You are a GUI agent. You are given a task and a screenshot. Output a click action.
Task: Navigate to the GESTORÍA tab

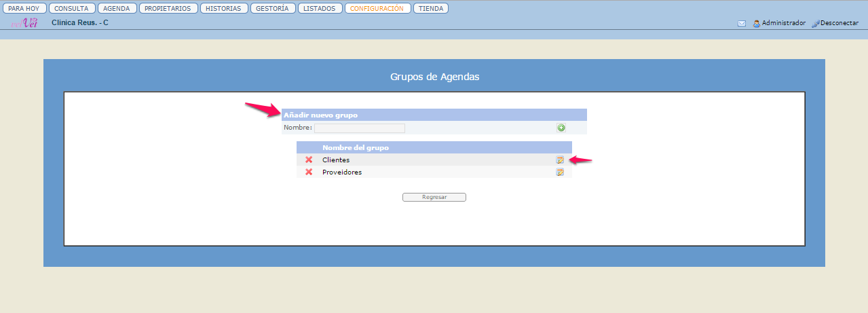pos(273,9)
